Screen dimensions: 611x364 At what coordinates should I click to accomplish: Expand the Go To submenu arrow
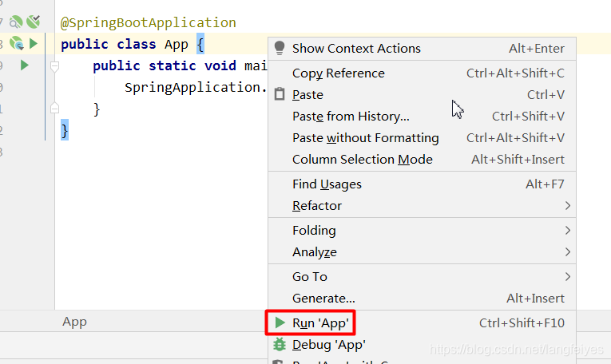[x=568, y=276]
